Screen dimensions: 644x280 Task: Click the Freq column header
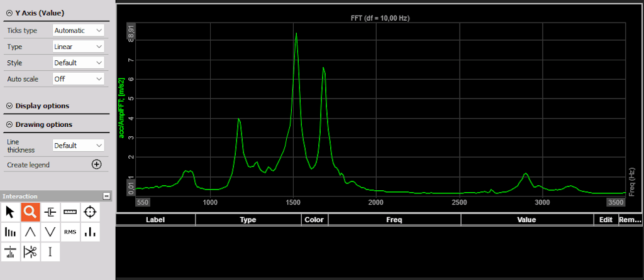(x=394, y=220)
